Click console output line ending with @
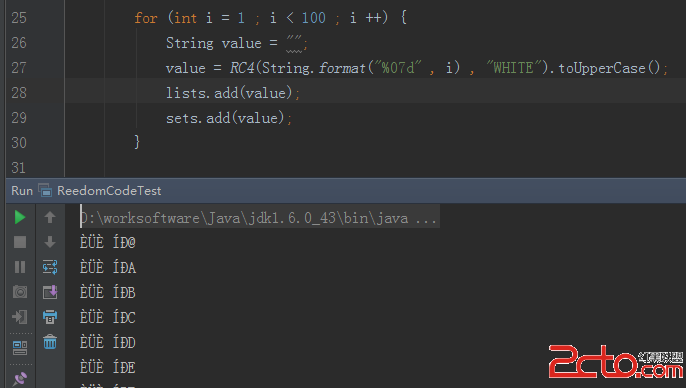The width and height of the screenshot is (686, 388). pos(108,242)
